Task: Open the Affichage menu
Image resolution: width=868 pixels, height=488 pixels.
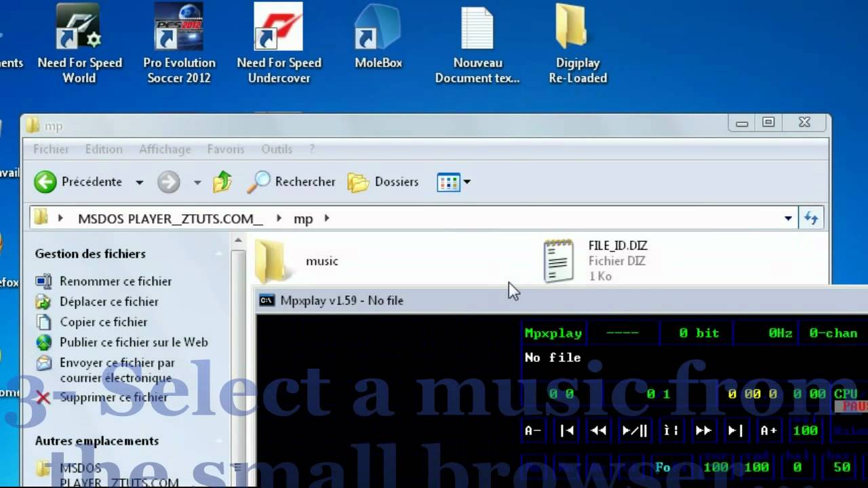Action: [165, 149]
